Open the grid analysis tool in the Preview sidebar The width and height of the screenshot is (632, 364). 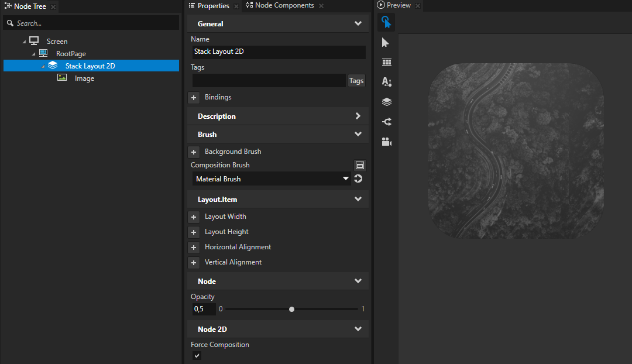(386, 62)
